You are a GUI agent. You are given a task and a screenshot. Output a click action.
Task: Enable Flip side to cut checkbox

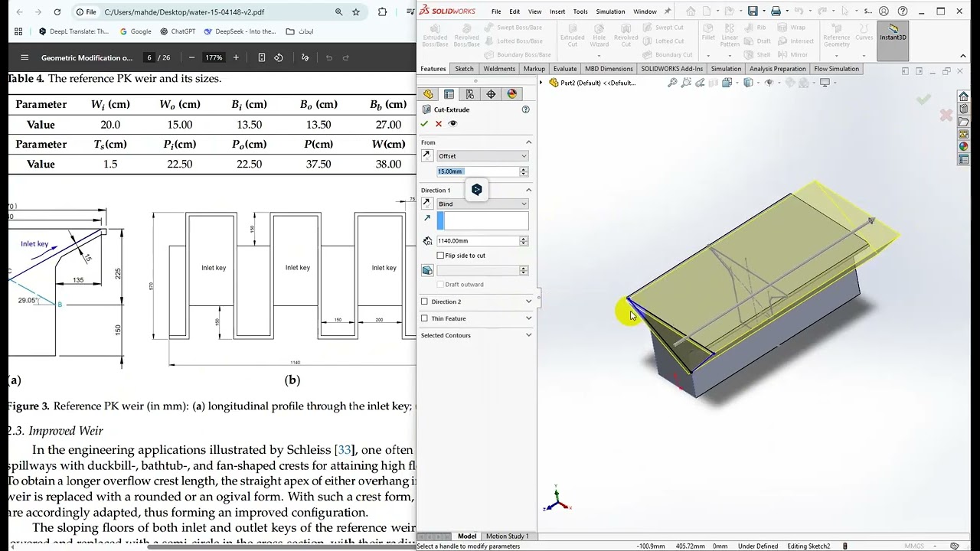coord(440,256)
